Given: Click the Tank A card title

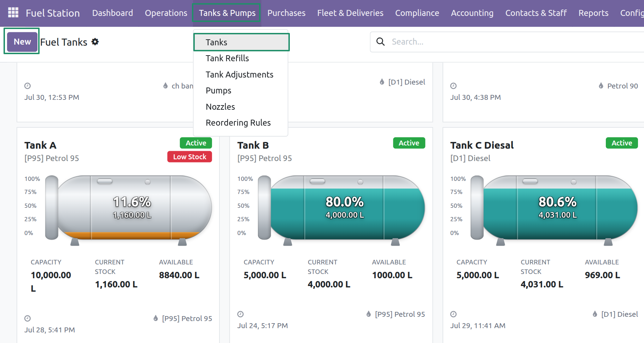Looking at the screenshot, I should click(40, 145).
